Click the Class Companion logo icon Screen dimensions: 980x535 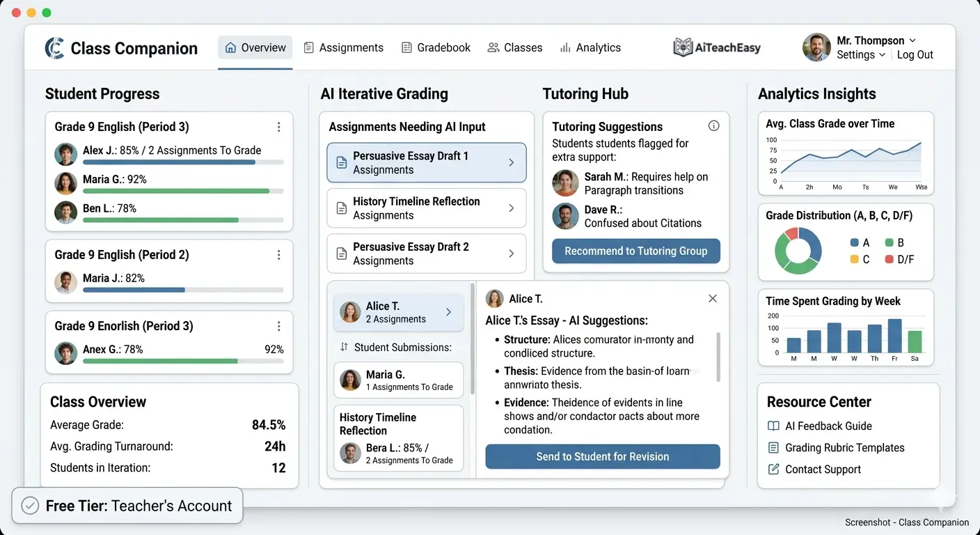coord(54,48)
